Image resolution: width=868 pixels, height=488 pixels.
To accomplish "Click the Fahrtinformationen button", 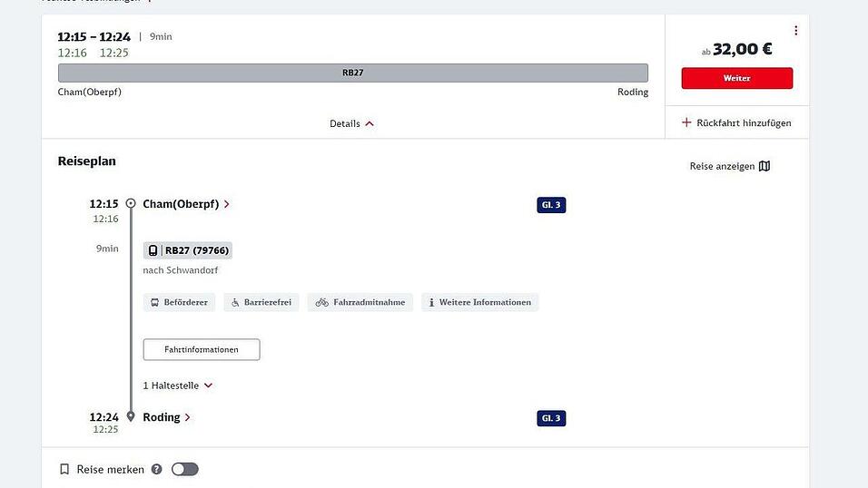I will 202,349.
